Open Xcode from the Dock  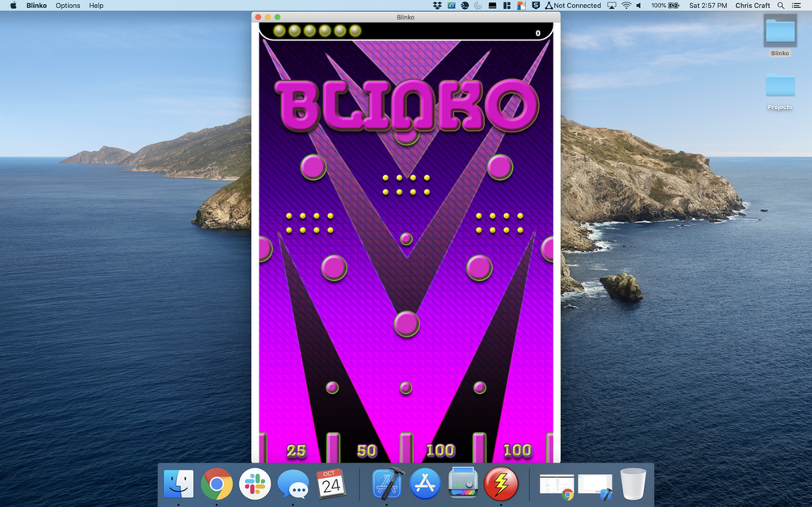(x=387, y=484)
